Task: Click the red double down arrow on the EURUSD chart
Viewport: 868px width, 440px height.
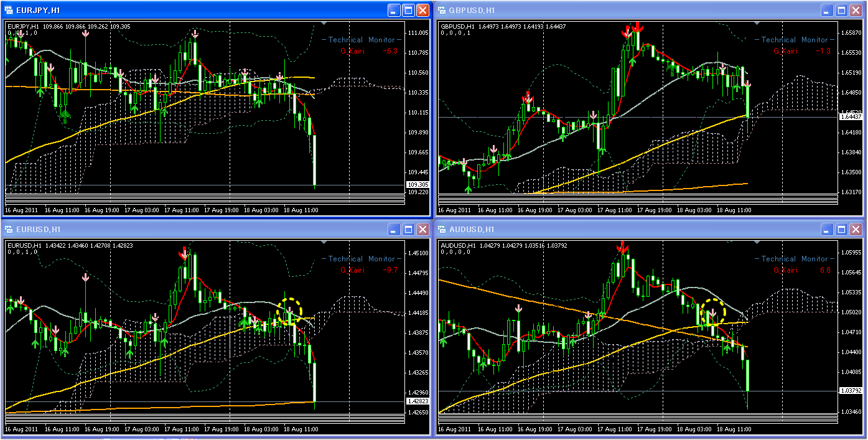Action: pyautogui.click(x=184, y=253)
